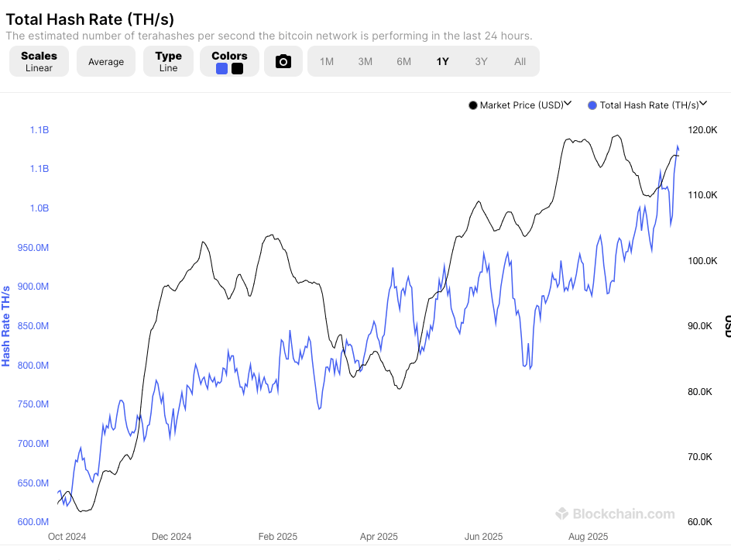Switch to the 6M time range
The width and height of the screenshot is (731, 560).
coord(404,61)
